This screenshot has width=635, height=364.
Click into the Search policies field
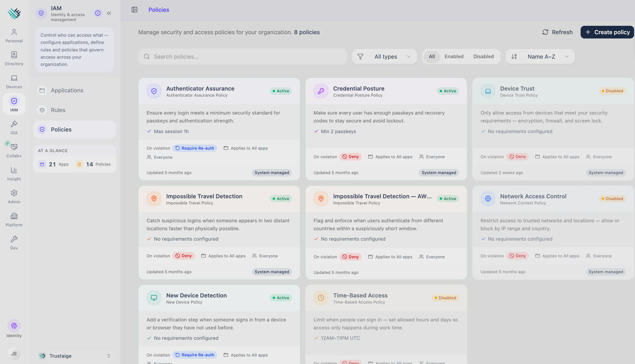(x=242, y=57)
